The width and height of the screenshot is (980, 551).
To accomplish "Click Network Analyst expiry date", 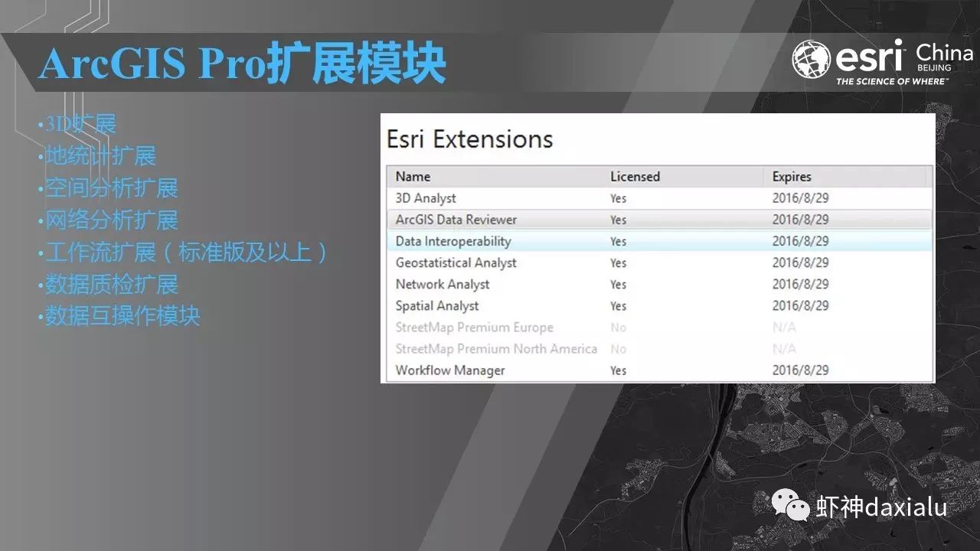I will tap(800, 284).
